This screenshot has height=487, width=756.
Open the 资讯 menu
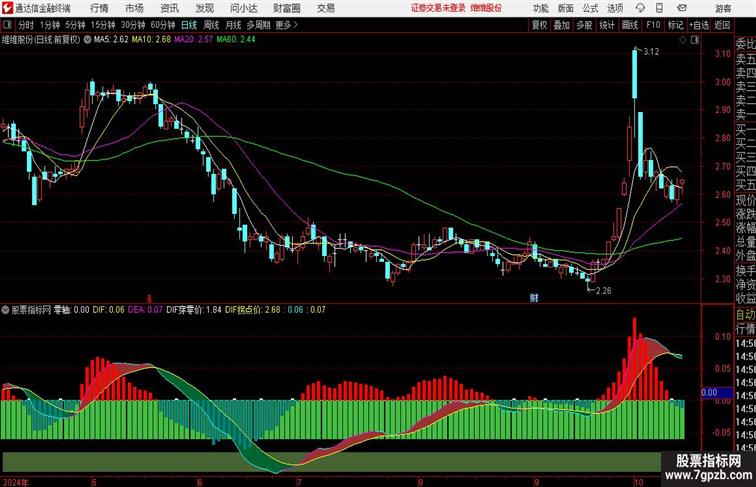(169, 8)
